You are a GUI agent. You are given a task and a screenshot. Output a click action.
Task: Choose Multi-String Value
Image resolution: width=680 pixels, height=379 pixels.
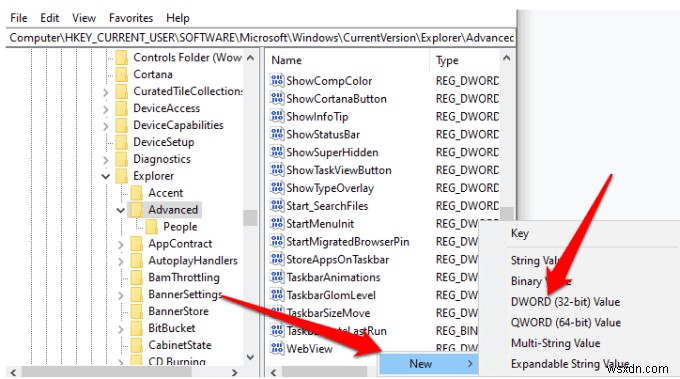556,343
